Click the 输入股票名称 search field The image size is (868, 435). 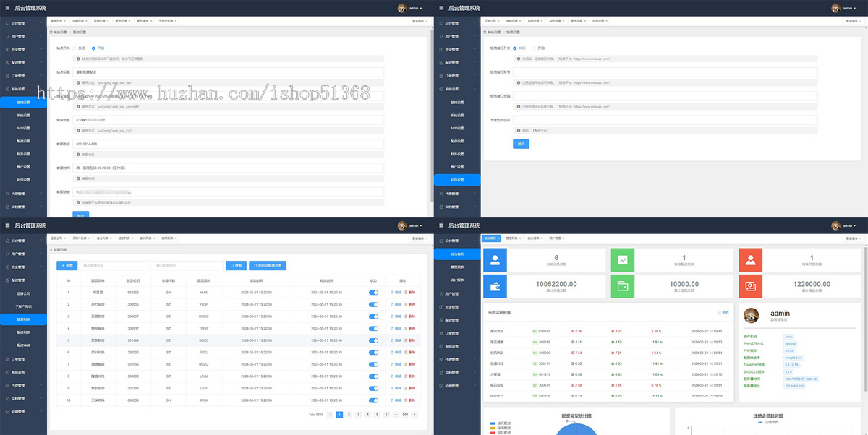tap(114, 266)
